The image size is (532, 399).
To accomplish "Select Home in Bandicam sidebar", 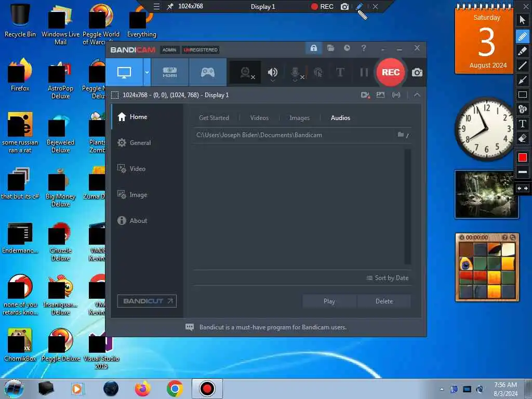I will click(x=147, y=117).
